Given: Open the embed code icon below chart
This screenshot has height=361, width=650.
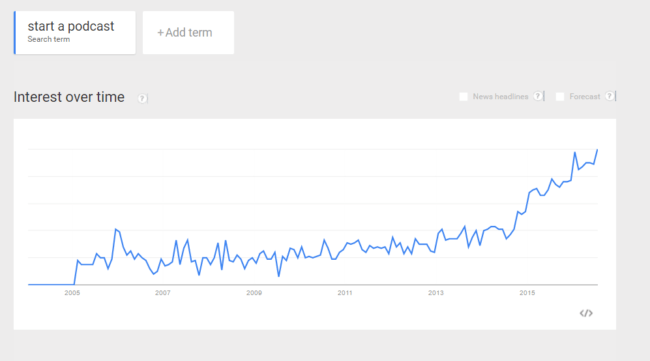Looking at the screenshot, I should click(586, 313).
